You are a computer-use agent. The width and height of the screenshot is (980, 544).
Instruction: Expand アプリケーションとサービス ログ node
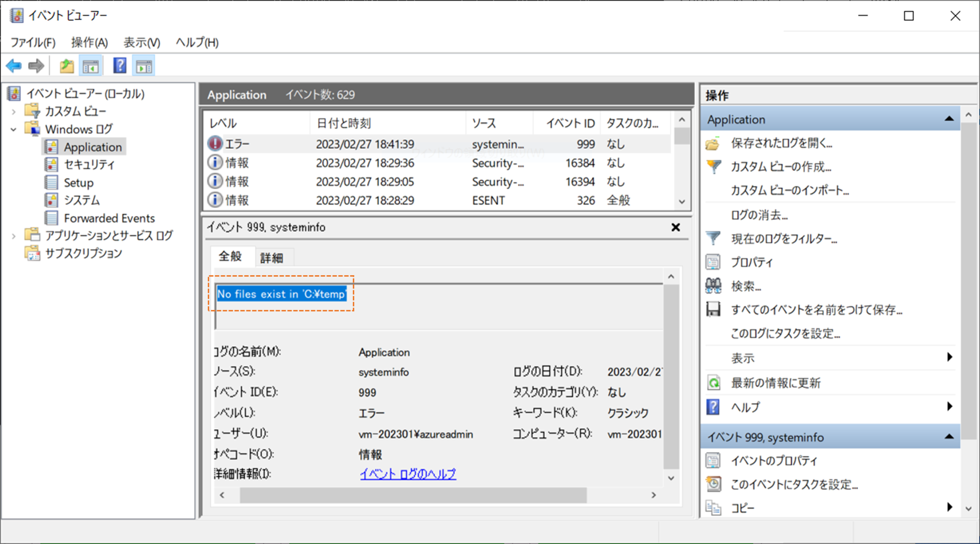[x=14, y=236]
